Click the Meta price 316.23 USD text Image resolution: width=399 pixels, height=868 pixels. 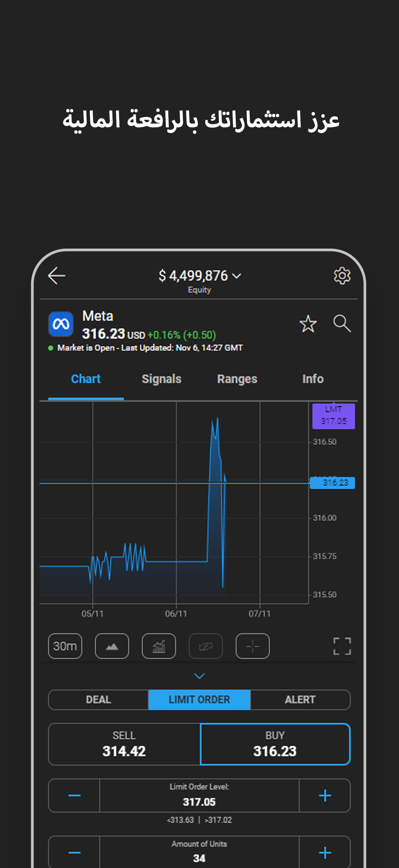(x=114, y=334)
